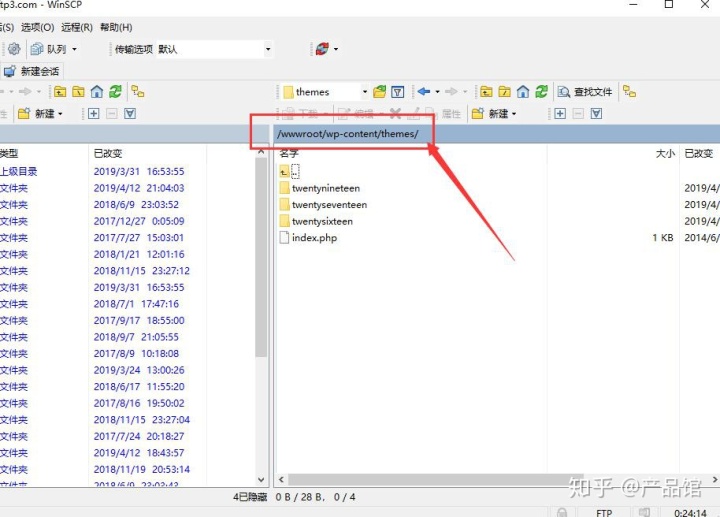Click the FTP protocol status indicator
This screenshot has width=720, height=517.
click(x=604, y=512)
